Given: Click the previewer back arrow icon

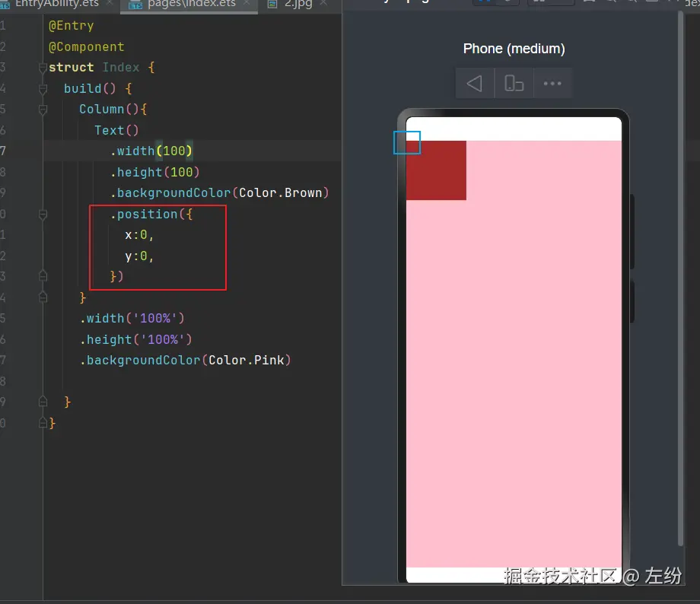Looking at the screenshot, I should tap(475, 84).
